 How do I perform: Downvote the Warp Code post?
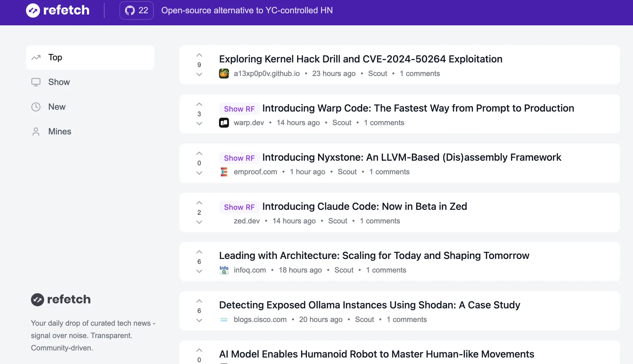[199, 124]
